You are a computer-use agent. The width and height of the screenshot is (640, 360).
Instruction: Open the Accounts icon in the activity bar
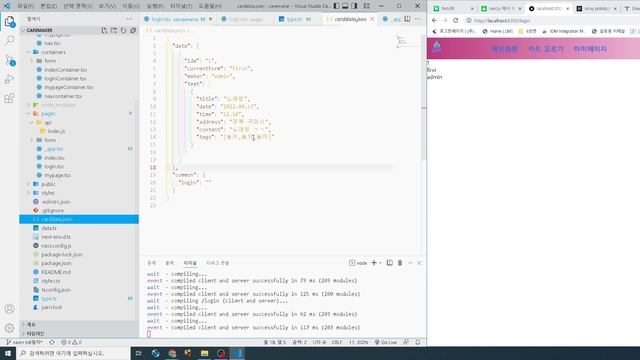click(9, 309)
